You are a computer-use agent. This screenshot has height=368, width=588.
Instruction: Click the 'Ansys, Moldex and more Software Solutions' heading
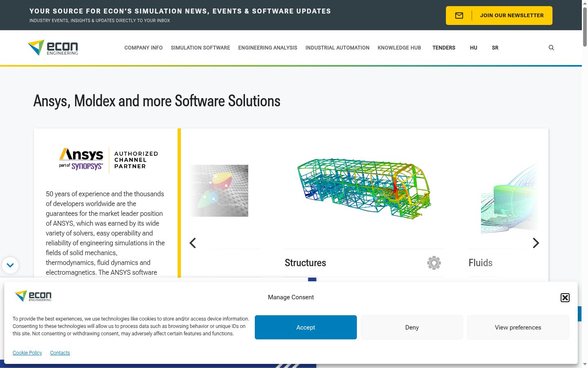tap(157, 101)
